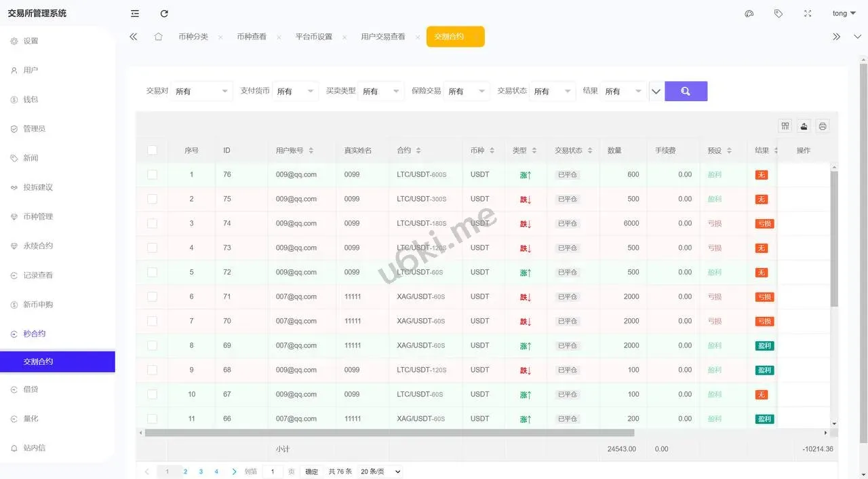Open the 买卖类型 dropdown filter
Image resolution: width=868 pixels, height=479 pixels.
click(381, 91)
